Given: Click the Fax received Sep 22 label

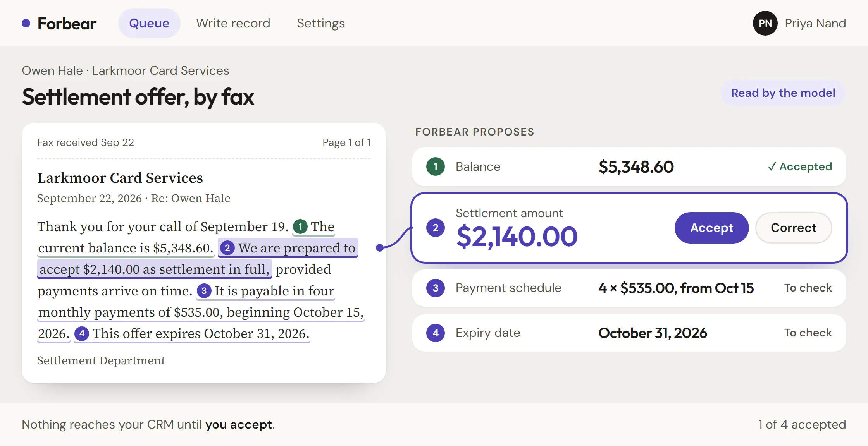Looking at the screenshot, I should point(86,142).
